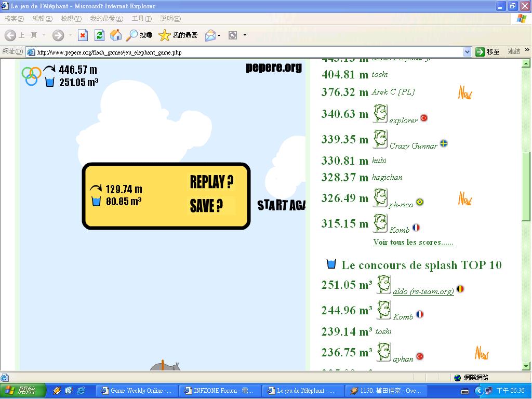Open toolbar options dropdown after last icon
532x399 pixels.
(245, 35)
